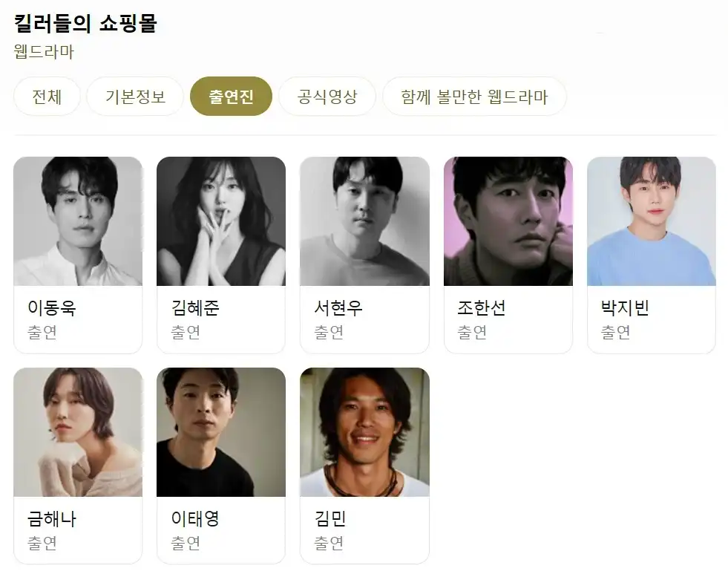The width and height of the screenshot is (728, 577).
Task: Click the name link 박지빈
Action: coord(625,307)
